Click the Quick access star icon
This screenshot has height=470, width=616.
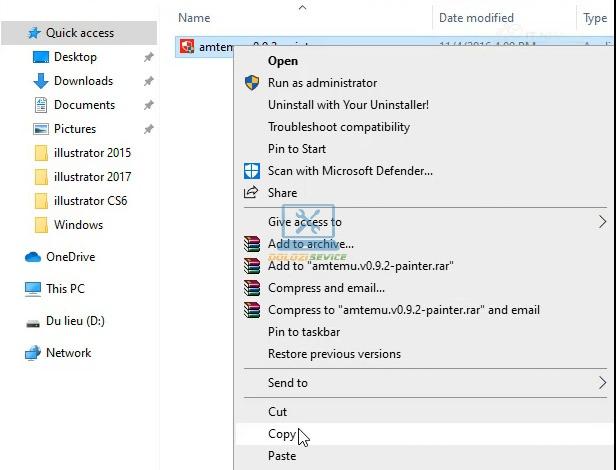point(33,33)
